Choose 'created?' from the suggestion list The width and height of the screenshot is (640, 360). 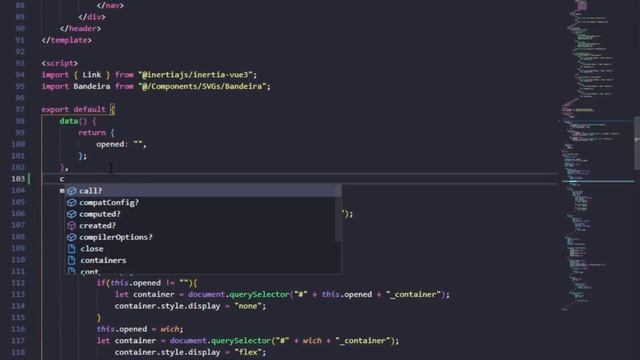[x=203, y=225]
